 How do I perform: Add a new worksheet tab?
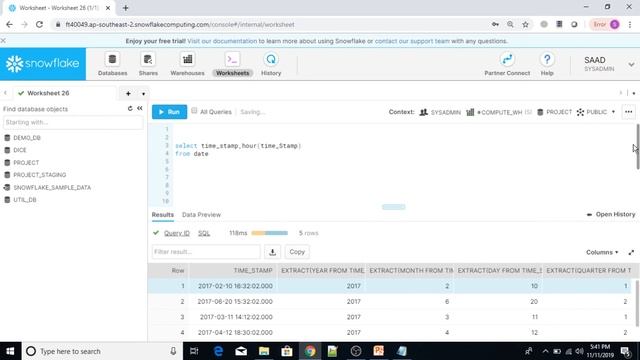128,93
